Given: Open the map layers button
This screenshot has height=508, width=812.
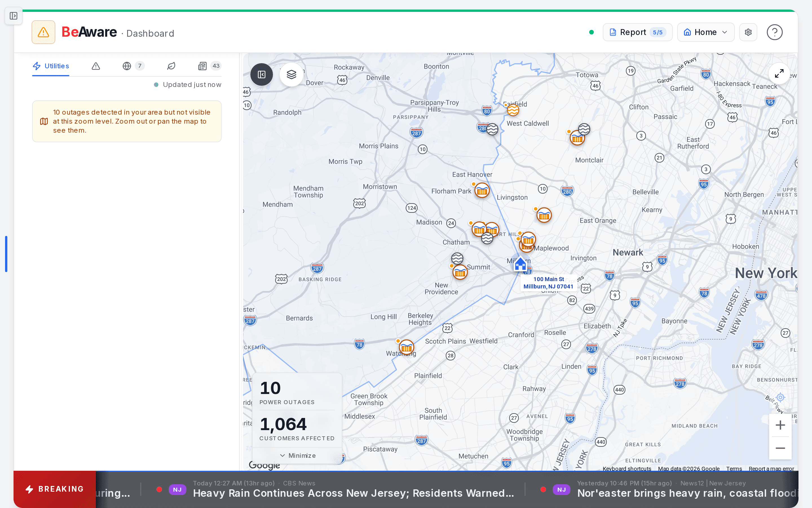Looking at the screenshot, I should pyautogui.click(x=291, y=75).
